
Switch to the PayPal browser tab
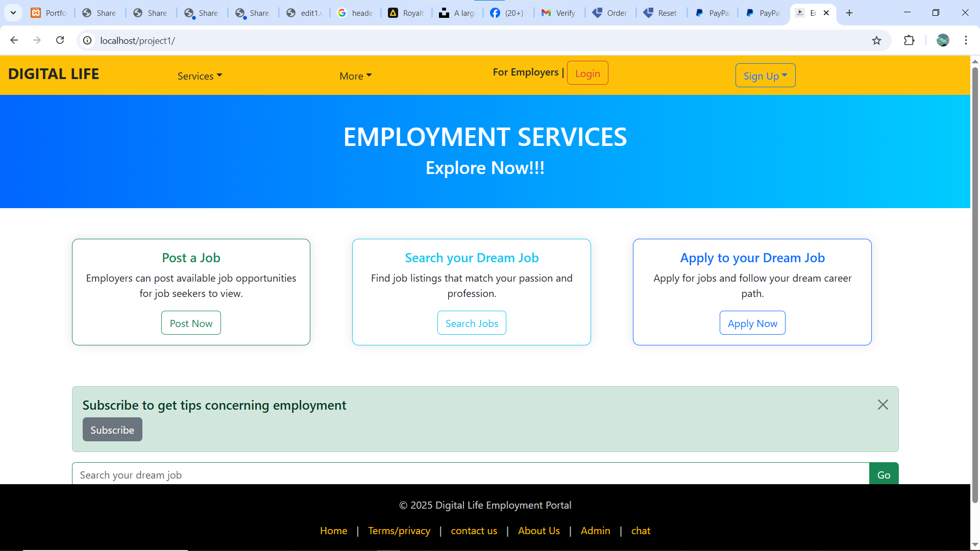pos(712,13)
